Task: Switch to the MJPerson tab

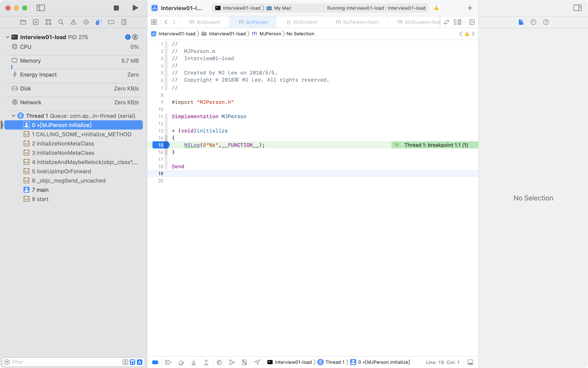Action: (253, 22)
